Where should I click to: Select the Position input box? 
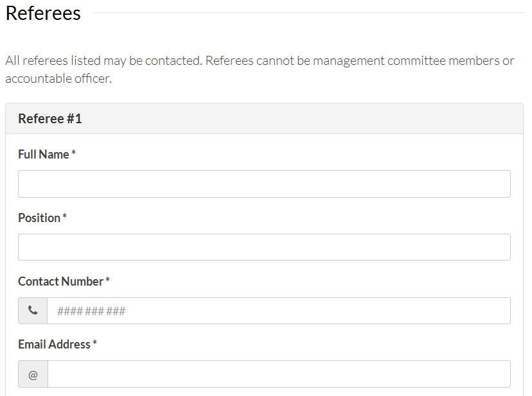coord(264,247)
